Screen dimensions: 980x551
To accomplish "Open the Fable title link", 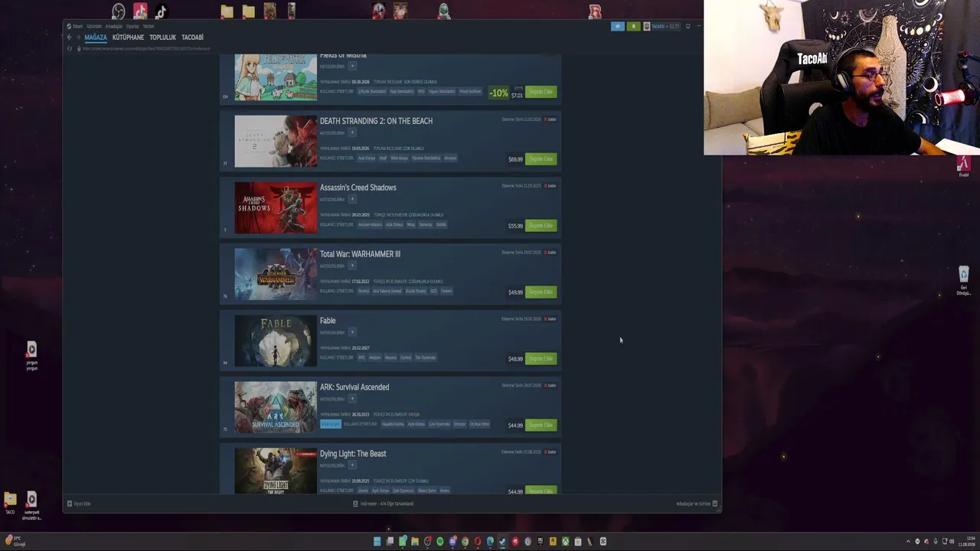I will coord(328,321).
